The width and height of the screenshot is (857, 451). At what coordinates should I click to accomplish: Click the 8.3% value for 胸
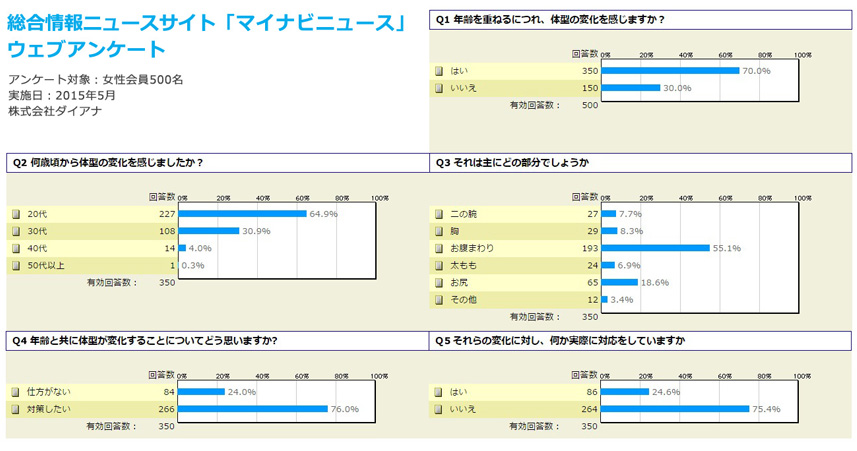pyautogui.click(x=632, y=231)
